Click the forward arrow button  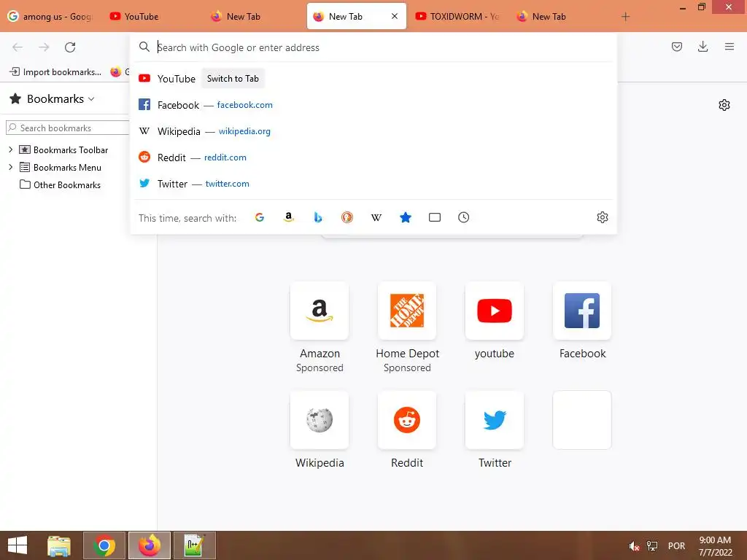(44, 47)
